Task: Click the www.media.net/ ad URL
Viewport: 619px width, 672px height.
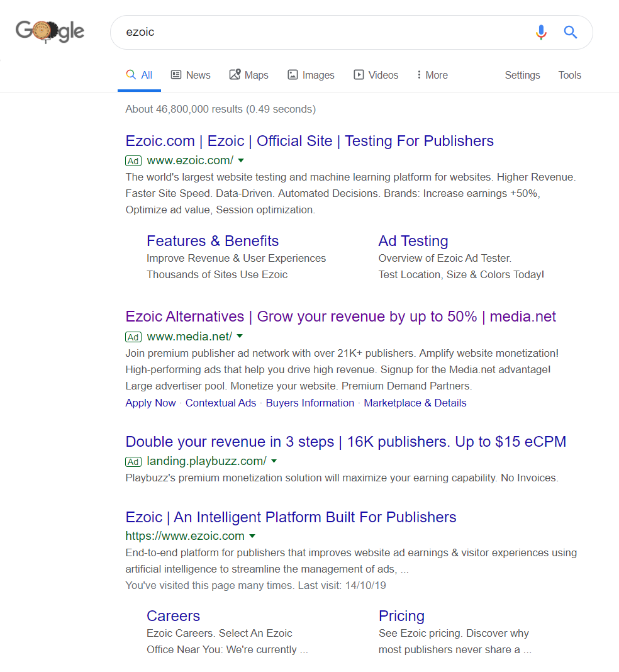Action: click(x=189, y=337)
